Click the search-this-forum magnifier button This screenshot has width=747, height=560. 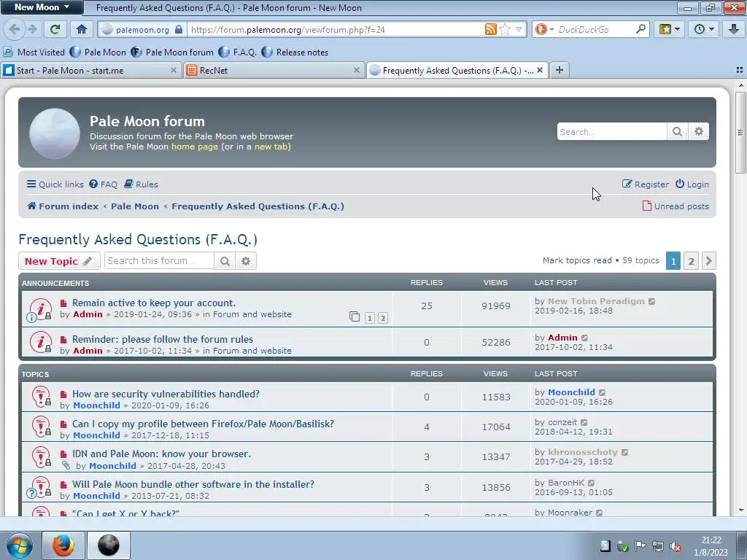tap(225, 261)
